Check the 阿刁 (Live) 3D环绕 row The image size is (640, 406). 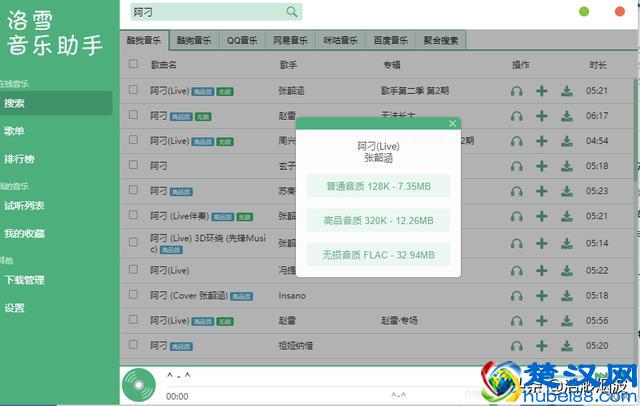coord(133,242)
